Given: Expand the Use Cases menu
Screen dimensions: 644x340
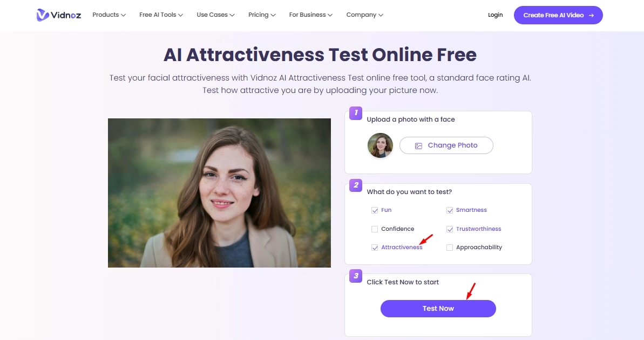Looking at the screenshot, I should click(215, 15).
